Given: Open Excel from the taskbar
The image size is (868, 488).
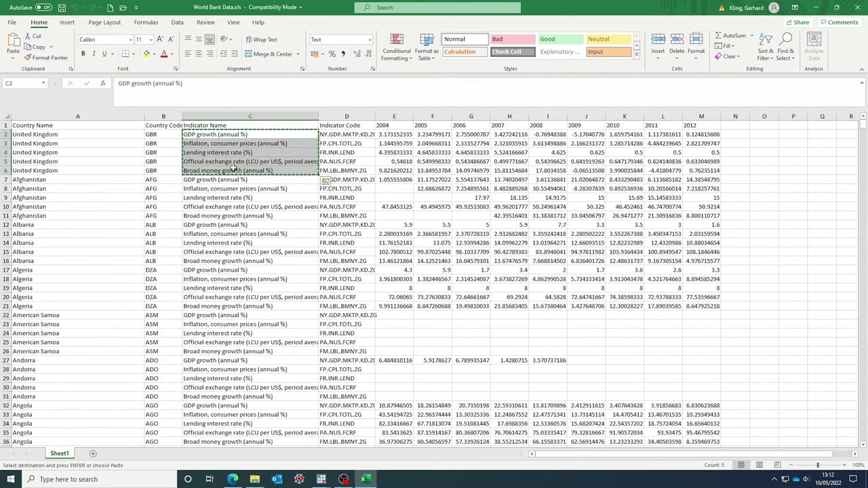Looking at the screenshot, I should point(366,479).
